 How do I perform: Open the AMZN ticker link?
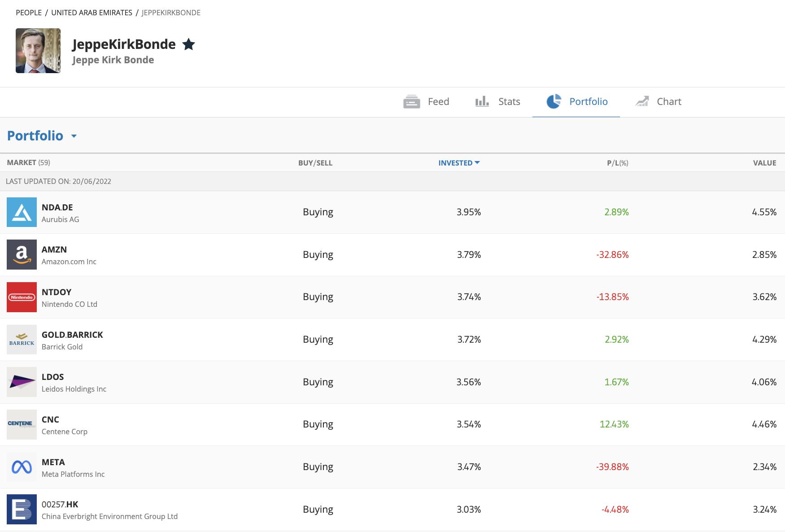[x=54, y=250]
